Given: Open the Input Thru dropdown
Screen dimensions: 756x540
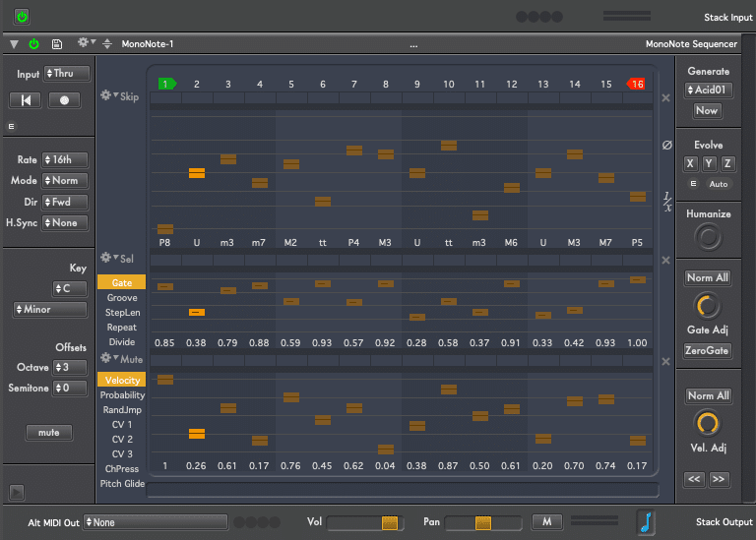Looking at the screenshot, I should pyautogui.click(x=67, y=73).
